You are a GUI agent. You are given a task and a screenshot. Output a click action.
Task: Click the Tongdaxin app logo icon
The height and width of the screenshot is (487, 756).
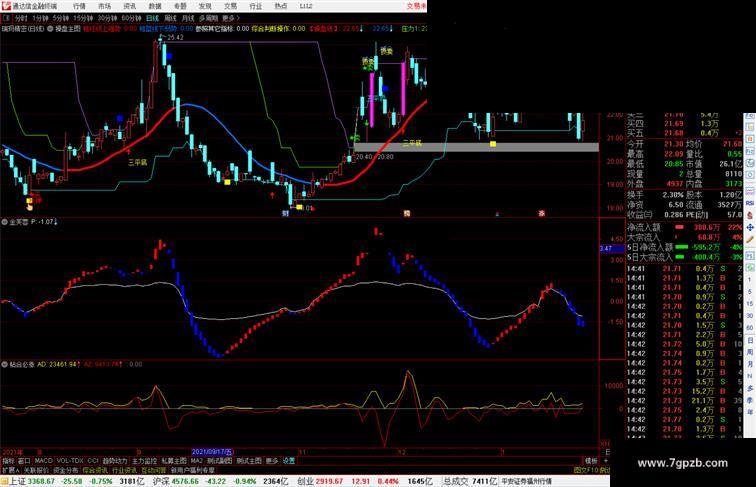coord(5,6)
